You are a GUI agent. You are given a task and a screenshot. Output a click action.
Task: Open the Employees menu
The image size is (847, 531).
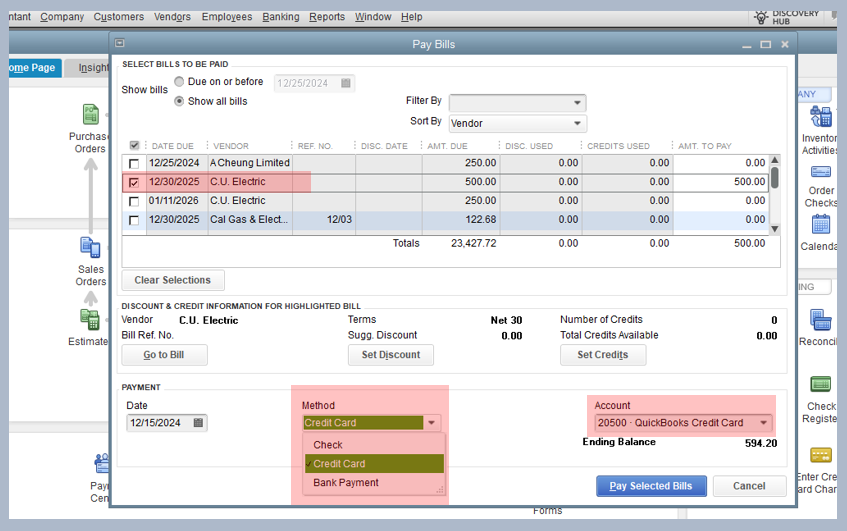click(x=227, y=17)
